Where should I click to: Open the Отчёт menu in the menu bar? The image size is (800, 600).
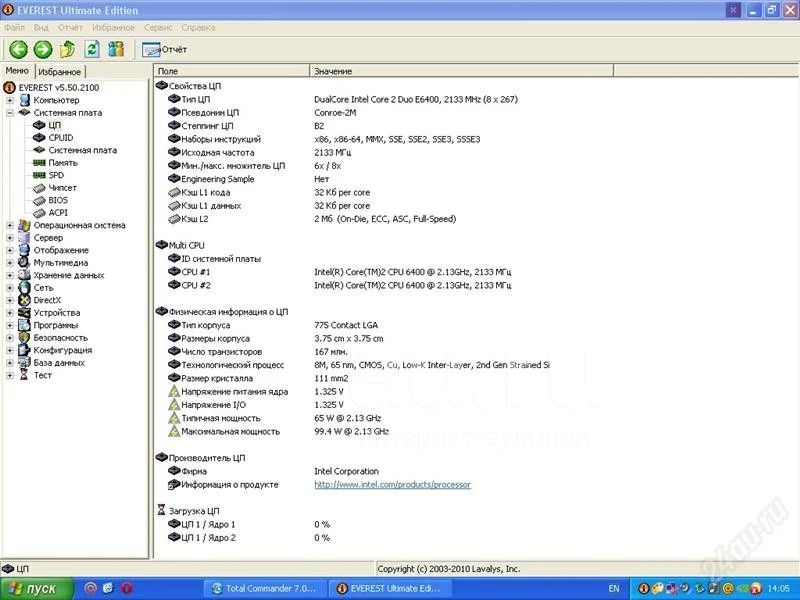tap(70, 28)
